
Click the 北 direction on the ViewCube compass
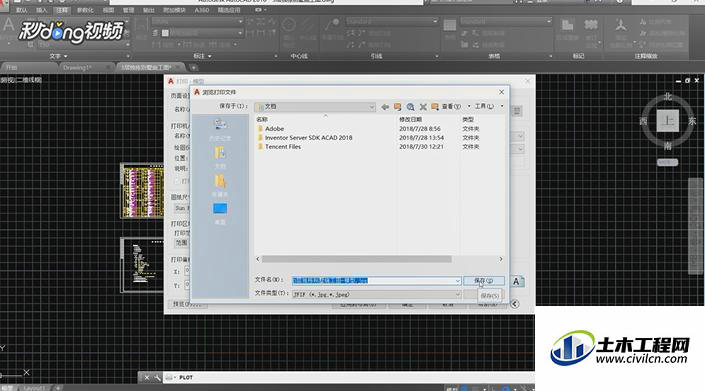click(668, 97)
